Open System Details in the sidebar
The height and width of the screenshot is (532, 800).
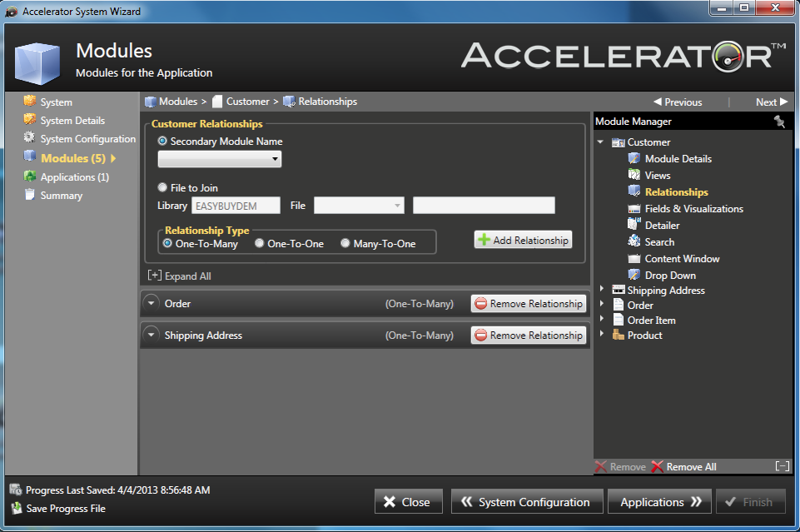coord(72,121)
